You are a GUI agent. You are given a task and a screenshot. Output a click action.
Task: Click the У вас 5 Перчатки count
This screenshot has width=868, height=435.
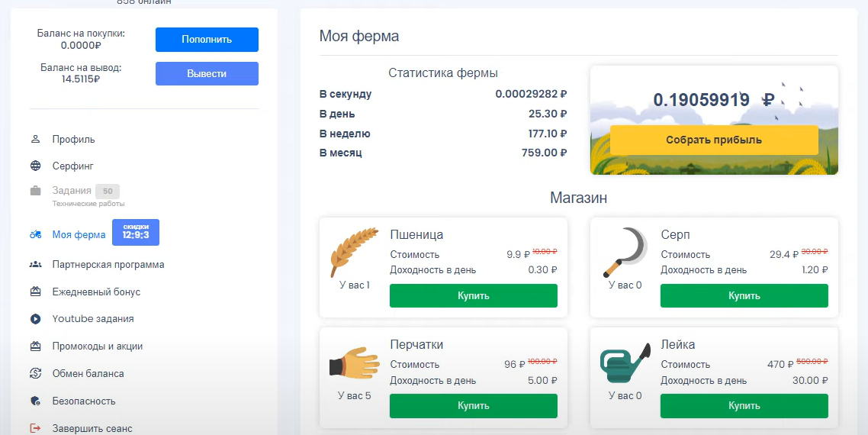click(x=354, y=395)
